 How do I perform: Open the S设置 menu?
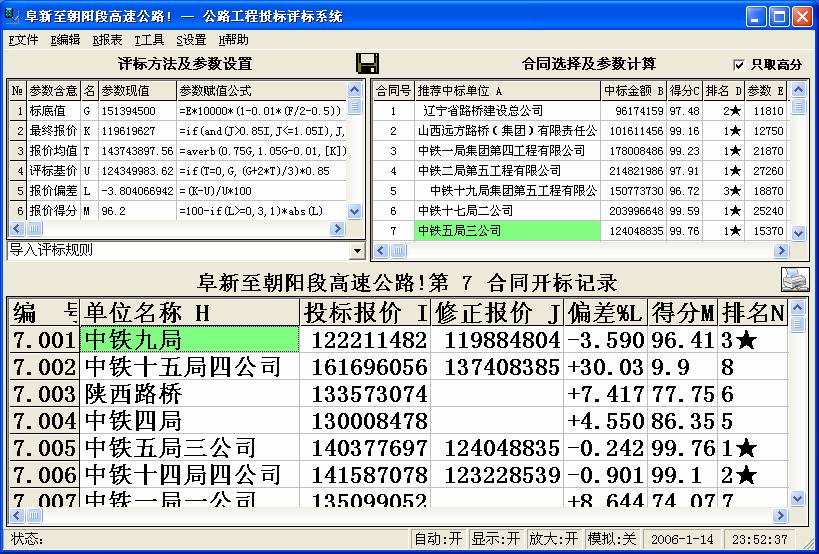pyautogui.click(x=191, y=40)
